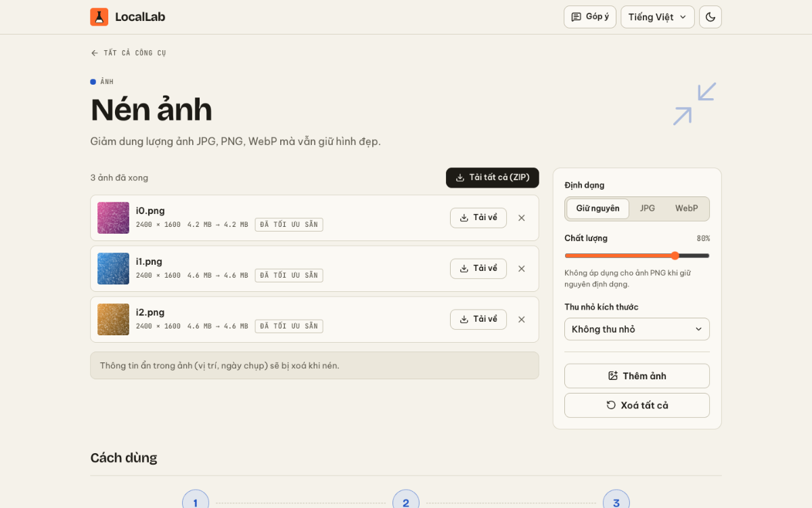Image resolution: width=812 pixels, height=508 pixels.
Task: Switch output format to JPG
Action: [648, 209]
